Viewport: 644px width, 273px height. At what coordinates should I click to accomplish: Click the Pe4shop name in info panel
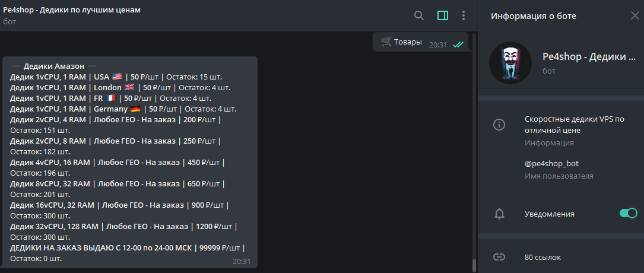589,57
